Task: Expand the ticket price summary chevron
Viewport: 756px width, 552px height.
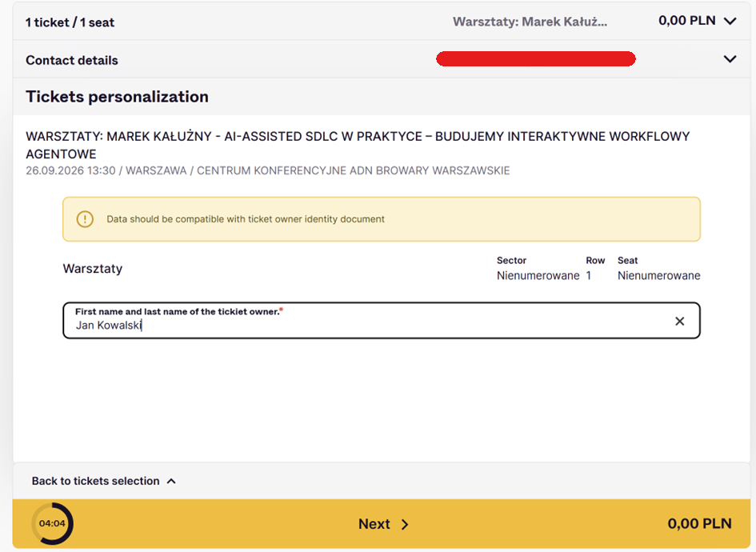Action: tap(730, 22)
